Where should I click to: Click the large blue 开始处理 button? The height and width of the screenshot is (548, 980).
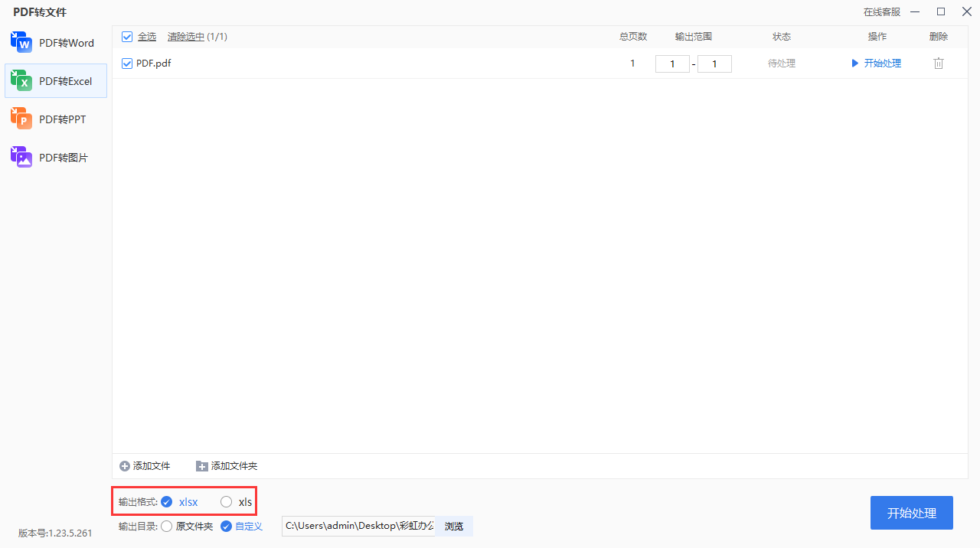912,513
